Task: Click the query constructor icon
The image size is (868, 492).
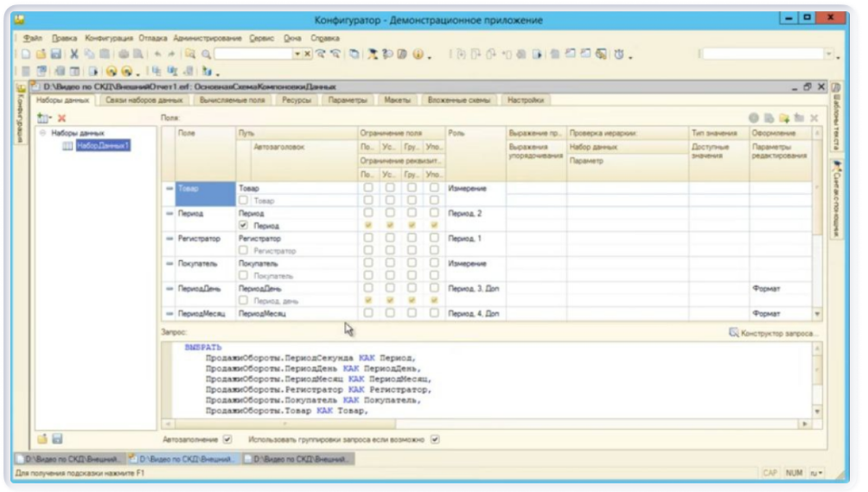Action: pos(734,333)
